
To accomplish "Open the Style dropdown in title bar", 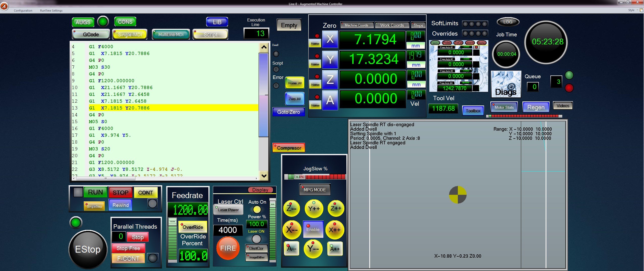I will click(633, 10).
